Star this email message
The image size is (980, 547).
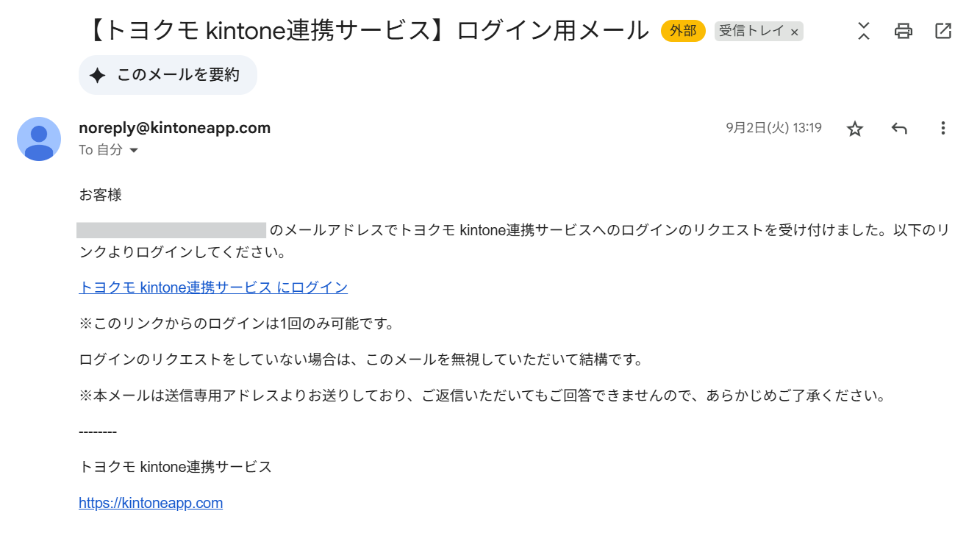854,129
